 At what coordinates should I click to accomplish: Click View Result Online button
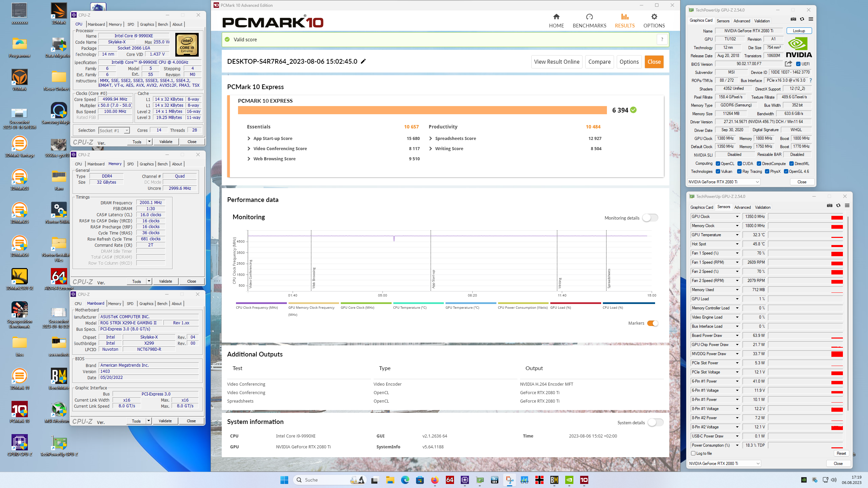point(557,62)
